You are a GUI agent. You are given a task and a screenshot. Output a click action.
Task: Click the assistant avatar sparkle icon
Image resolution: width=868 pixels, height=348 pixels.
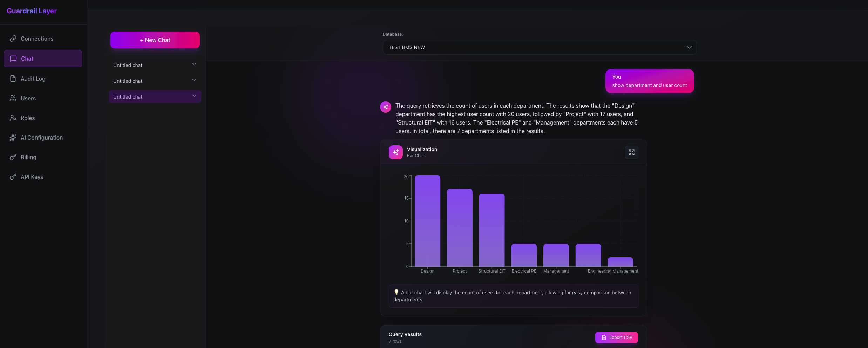[386, 107]
